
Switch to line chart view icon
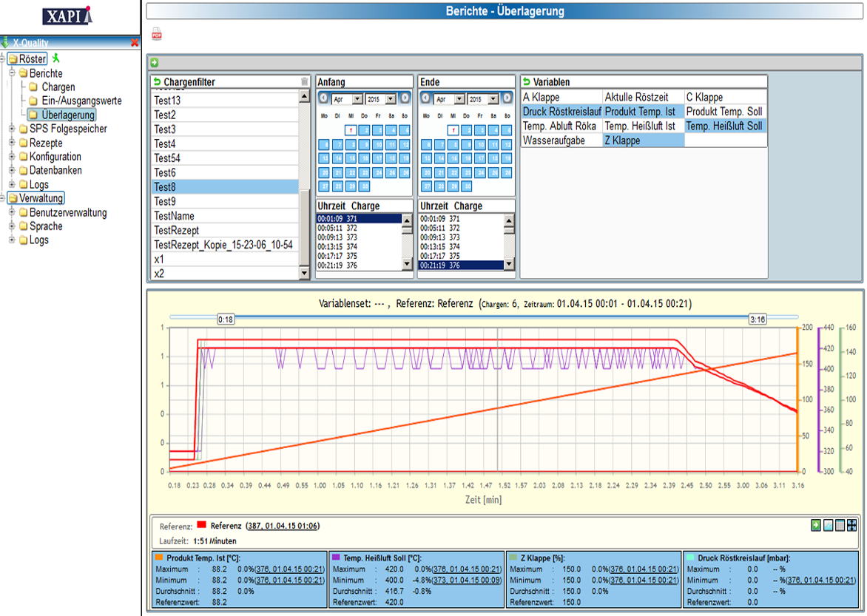(829, 525)
